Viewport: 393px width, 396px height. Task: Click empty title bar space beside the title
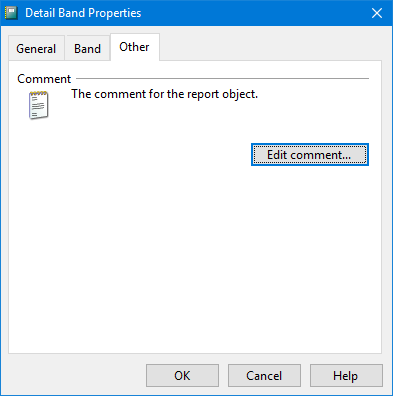pyautogui.click(x=253, y=13)
